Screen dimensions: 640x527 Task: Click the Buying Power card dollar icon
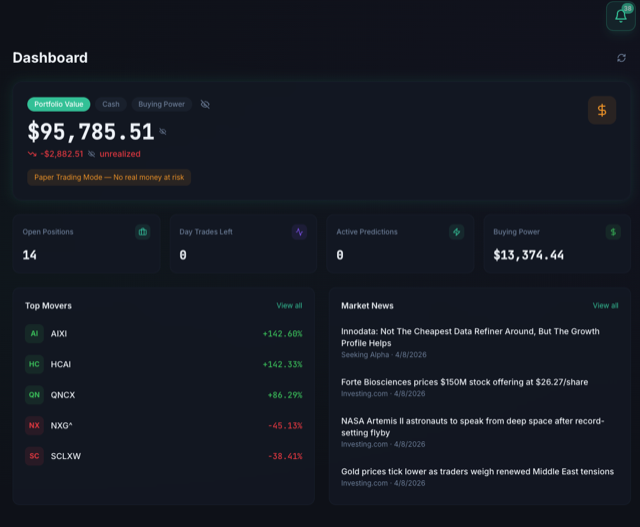click(x=613, y=232)
